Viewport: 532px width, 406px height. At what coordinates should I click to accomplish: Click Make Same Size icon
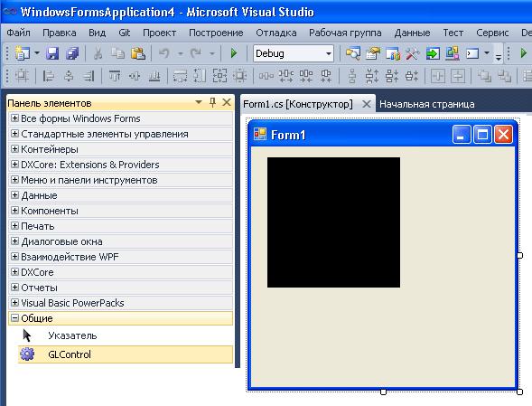click(219, 76)
